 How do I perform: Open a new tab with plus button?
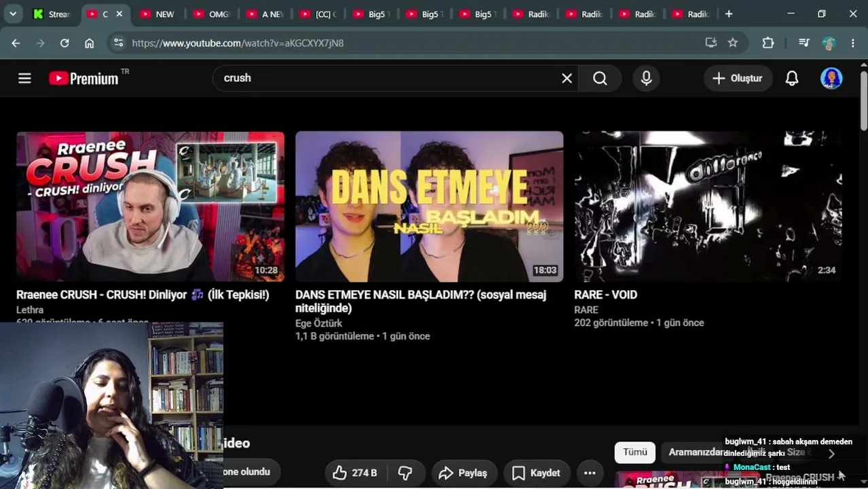(x=729, y=14)
